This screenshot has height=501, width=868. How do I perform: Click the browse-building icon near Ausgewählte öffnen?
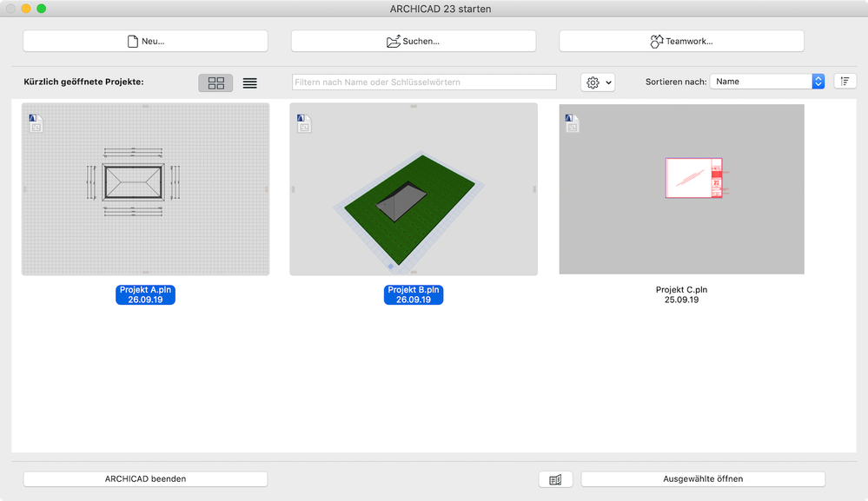[555, 478]
